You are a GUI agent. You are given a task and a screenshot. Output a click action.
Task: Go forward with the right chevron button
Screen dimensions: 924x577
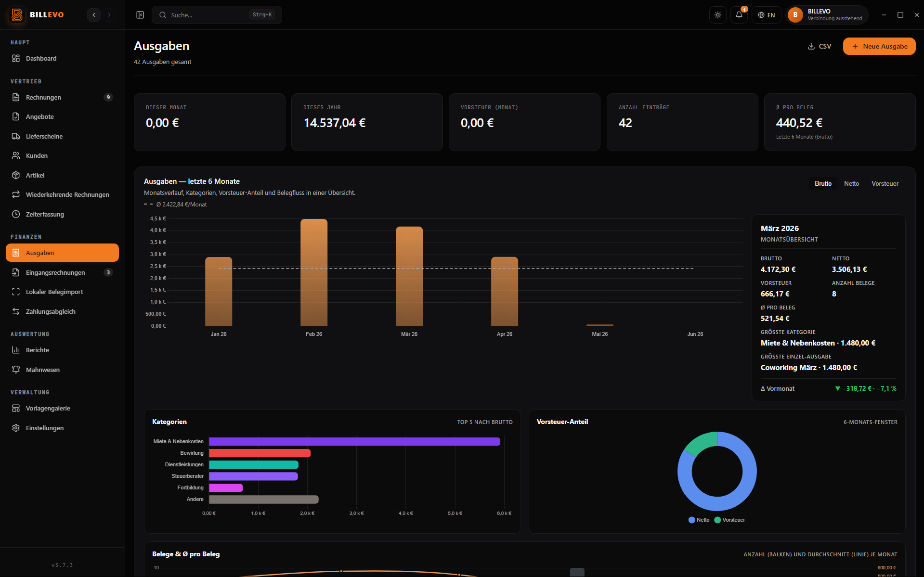point(109,15)
